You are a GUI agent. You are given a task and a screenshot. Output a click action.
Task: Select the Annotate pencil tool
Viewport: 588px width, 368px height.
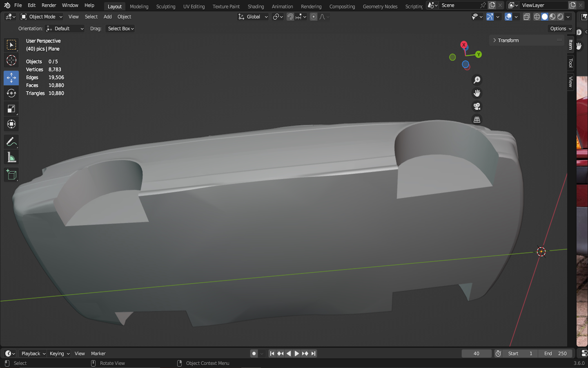11,142
